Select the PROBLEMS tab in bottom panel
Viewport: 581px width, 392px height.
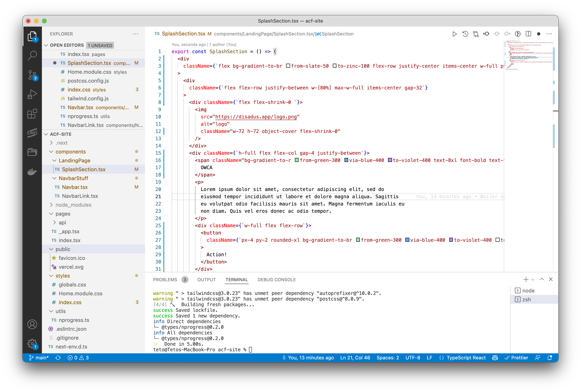coord(165,280)
